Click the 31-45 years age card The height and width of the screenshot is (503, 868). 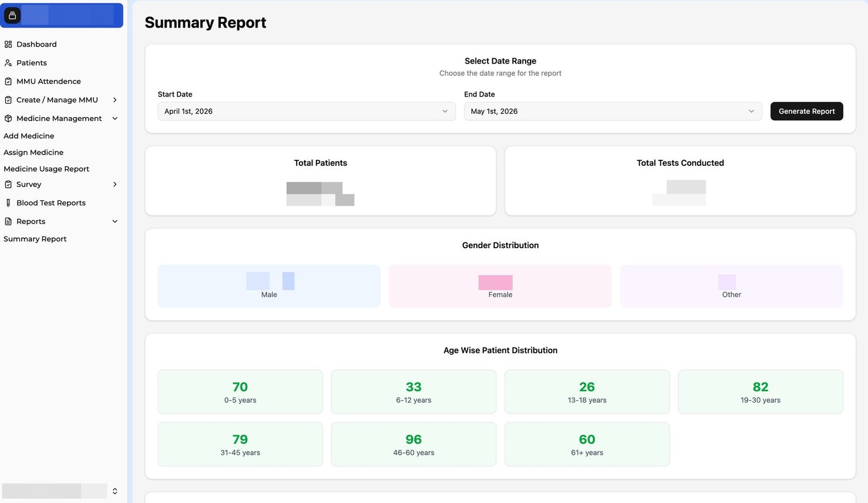[x=240, y=444]
